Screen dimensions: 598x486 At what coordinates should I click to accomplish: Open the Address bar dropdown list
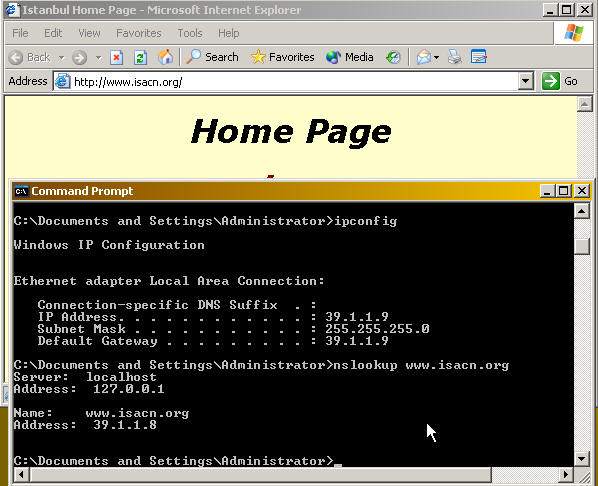[526, 81]
